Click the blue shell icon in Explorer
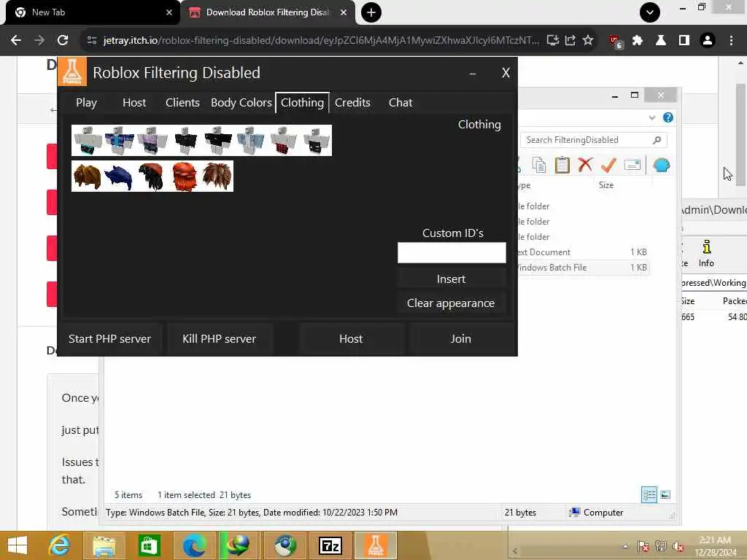747x560 pixels. click(x=662, y=166)
